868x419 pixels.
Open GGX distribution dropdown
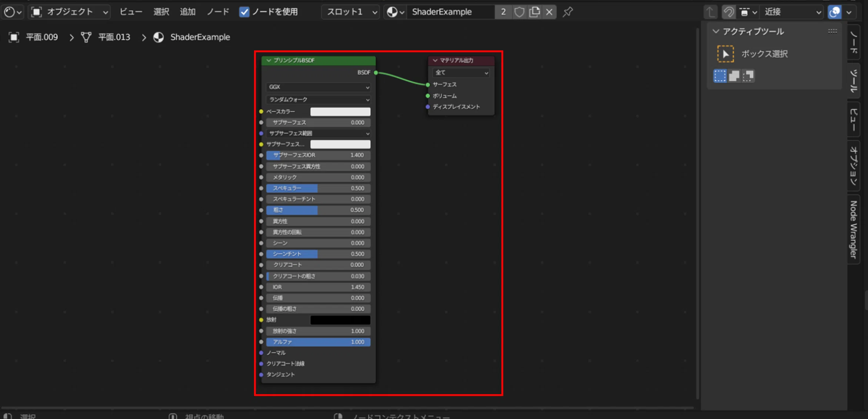click(x=318, y=87)
